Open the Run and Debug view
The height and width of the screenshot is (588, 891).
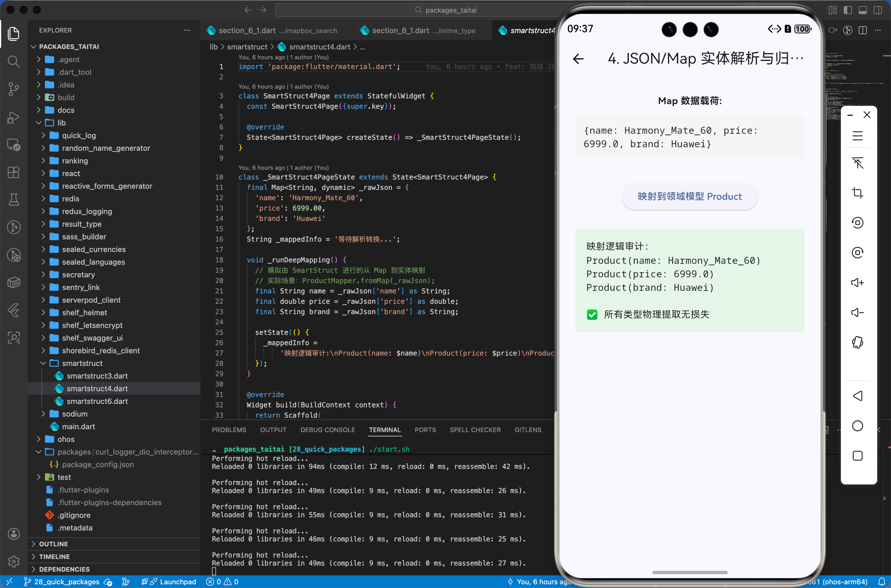(x=14, y=117)
